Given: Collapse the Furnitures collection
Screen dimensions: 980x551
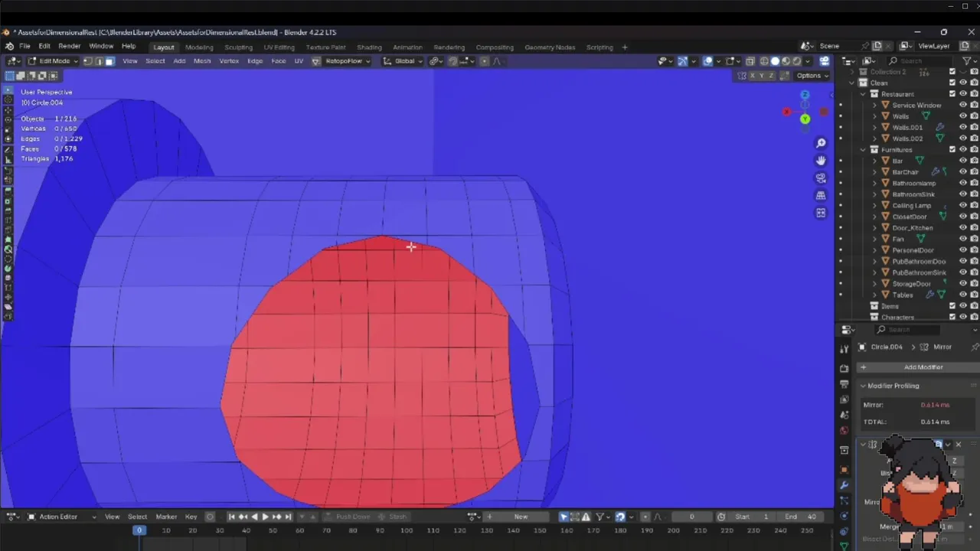Looking at the screenshot, I should pyautogui.click(x=864, y=150).
